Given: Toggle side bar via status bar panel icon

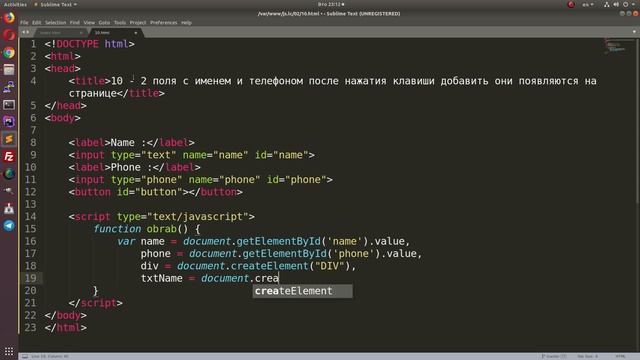Looking at the screenshot, I should 25,356.
